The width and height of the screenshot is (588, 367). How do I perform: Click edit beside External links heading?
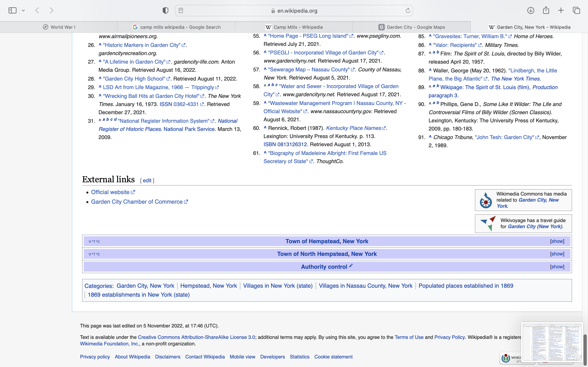[147, 181]
